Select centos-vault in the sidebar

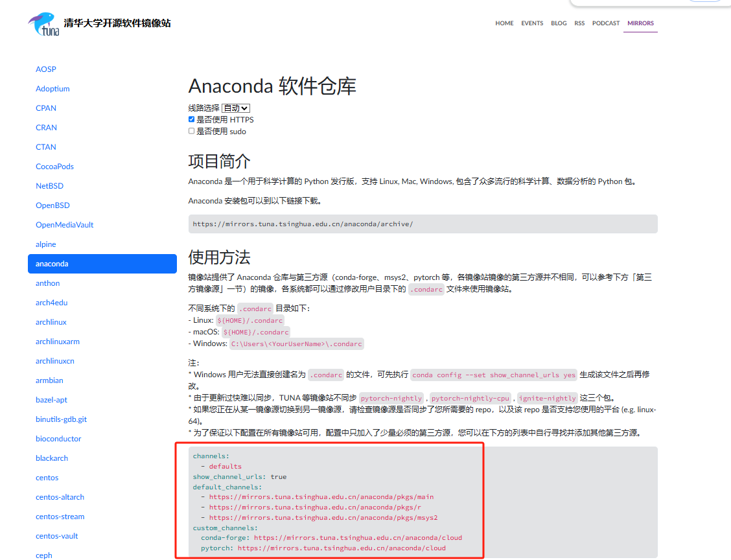[56, 536]
